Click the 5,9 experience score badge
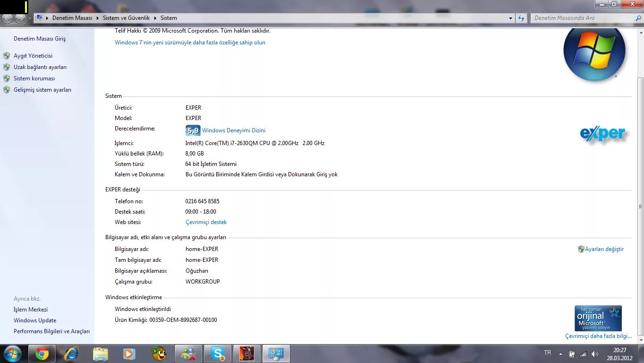 (x=193, y=130)
